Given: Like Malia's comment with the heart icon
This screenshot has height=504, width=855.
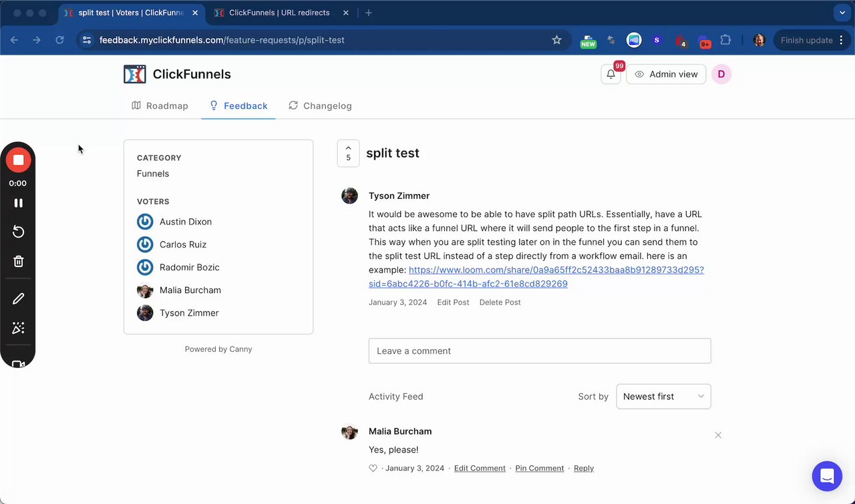Looking at the screenshot, I should coord(373,469).
